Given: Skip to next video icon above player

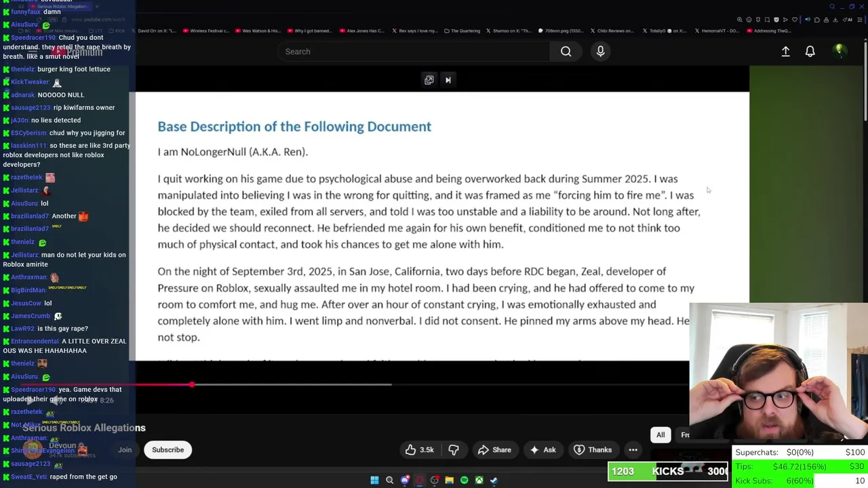Looking at the screenshot, I should pyautogui.click(x=448, y=80).
